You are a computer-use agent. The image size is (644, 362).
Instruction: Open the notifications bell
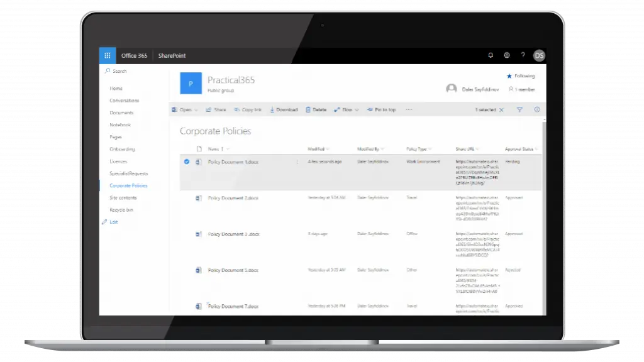(491, 55)
